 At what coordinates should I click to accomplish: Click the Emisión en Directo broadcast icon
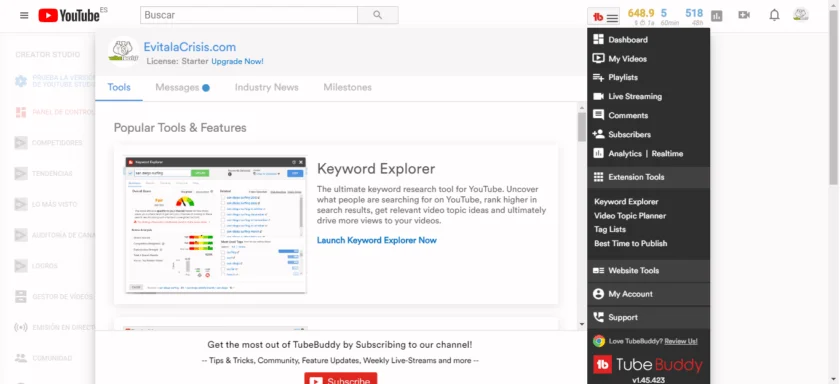pos(21,327)
